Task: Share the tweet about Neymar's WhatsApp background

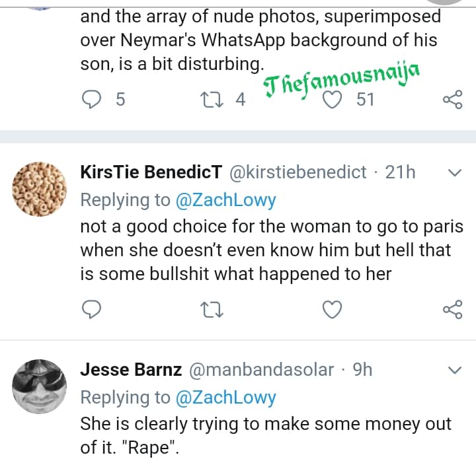Action: click(x=452, y=99)
